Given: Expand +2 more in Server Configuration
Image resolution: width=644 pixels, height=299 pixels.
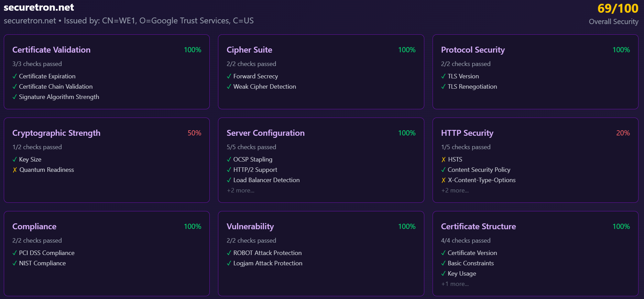Looking at the screenshot, I should click(241, 190).
